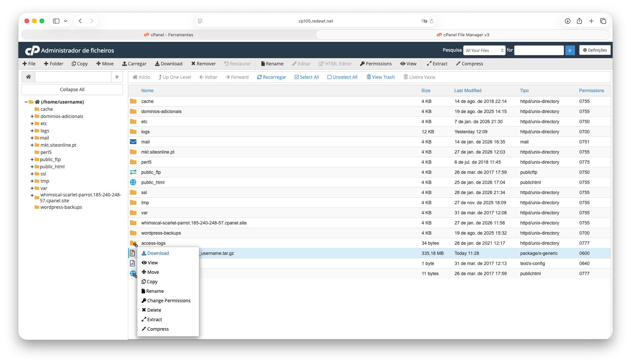The image size is (631, 364).
Task: Choose Change Permissions in context menu
Action: coord(166,301)
